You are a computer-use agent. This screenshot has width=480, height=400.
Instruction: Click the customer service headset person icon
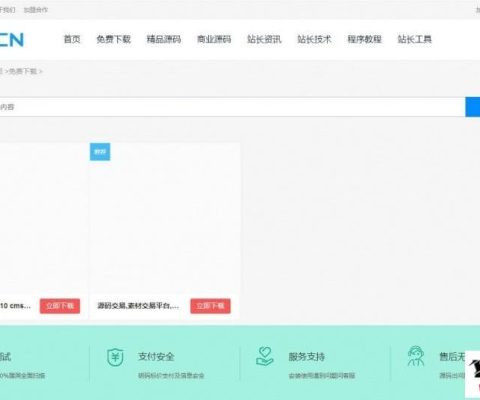click(416, 356)
